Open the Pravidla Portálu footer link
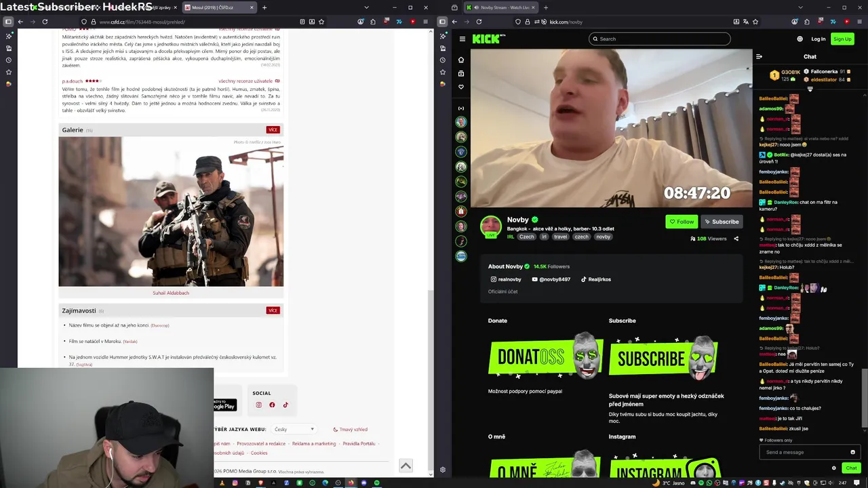This screenshot has height=488, width=868. 359,443
